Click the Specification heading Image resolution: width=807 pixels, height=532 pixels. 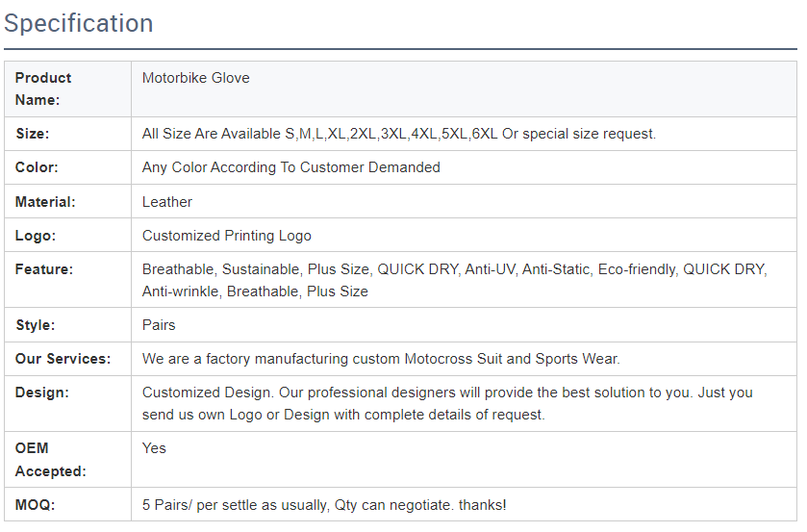pos(79,23)
